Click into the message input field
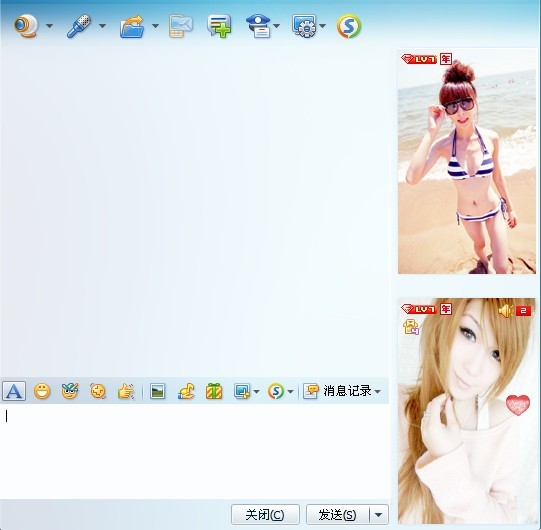The height and width of the screenshot is (530, 541). click(194, 451)
